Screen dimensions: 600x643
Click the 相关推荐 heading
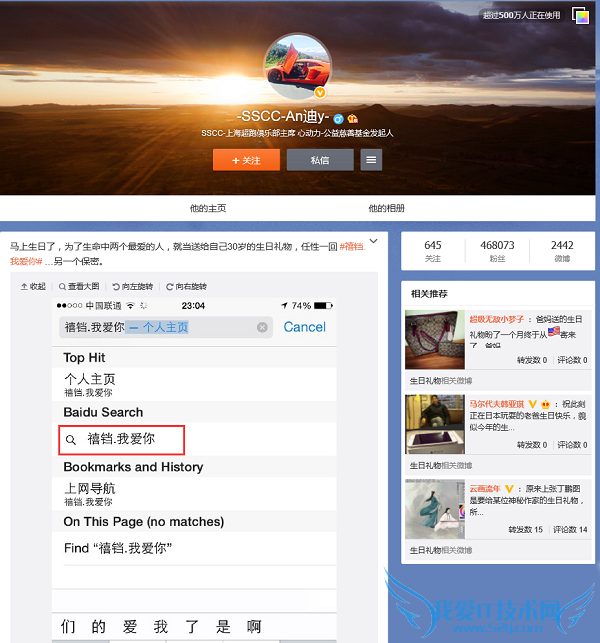coord(429,294)
